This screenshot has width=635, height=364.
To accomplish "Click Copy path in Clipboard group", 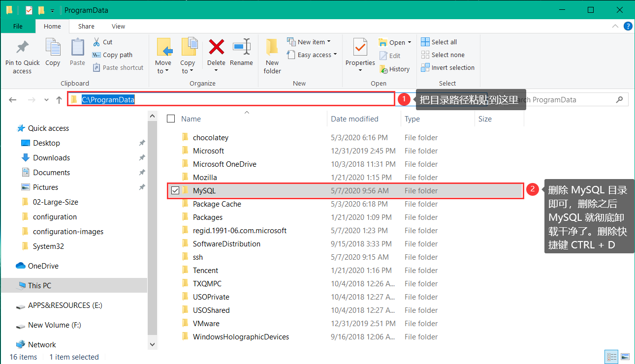I will point(112,55).
